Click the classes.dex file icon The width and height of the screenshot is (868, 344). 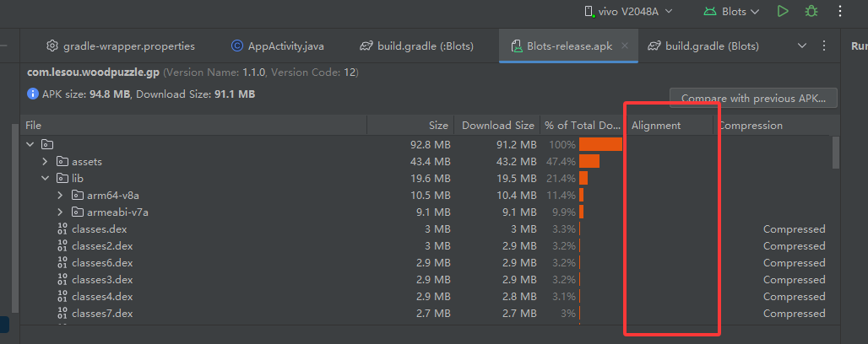[x=62, y=229]
